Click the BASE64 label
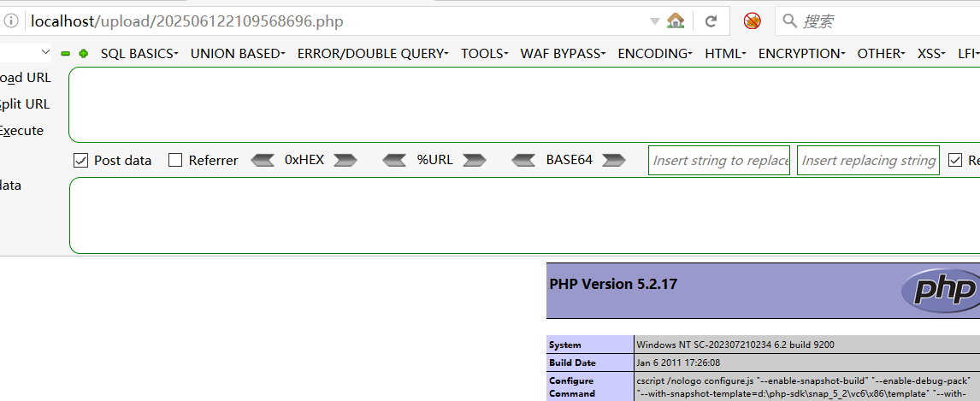 pos(570,159)
